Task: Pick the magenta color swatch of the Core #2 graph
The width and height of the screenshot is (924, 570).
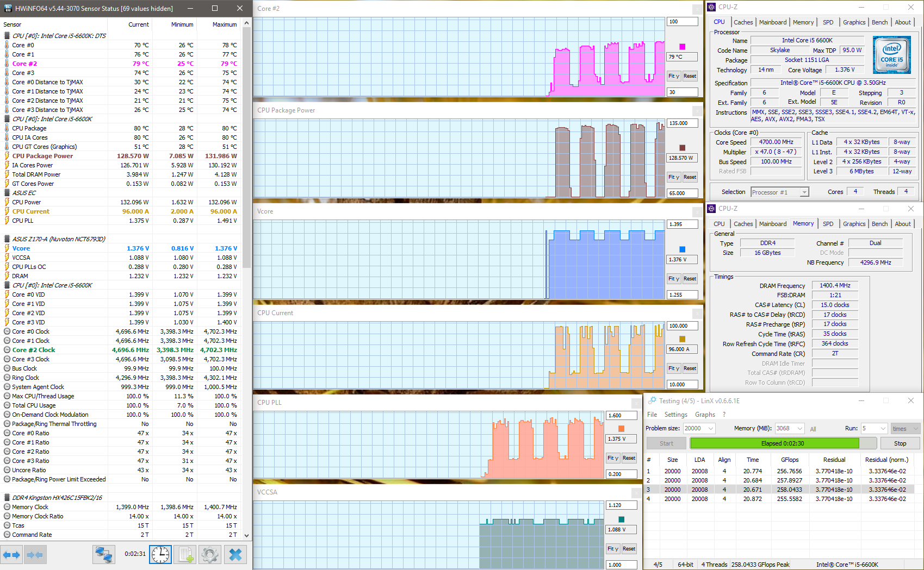Action: point(683,47)
